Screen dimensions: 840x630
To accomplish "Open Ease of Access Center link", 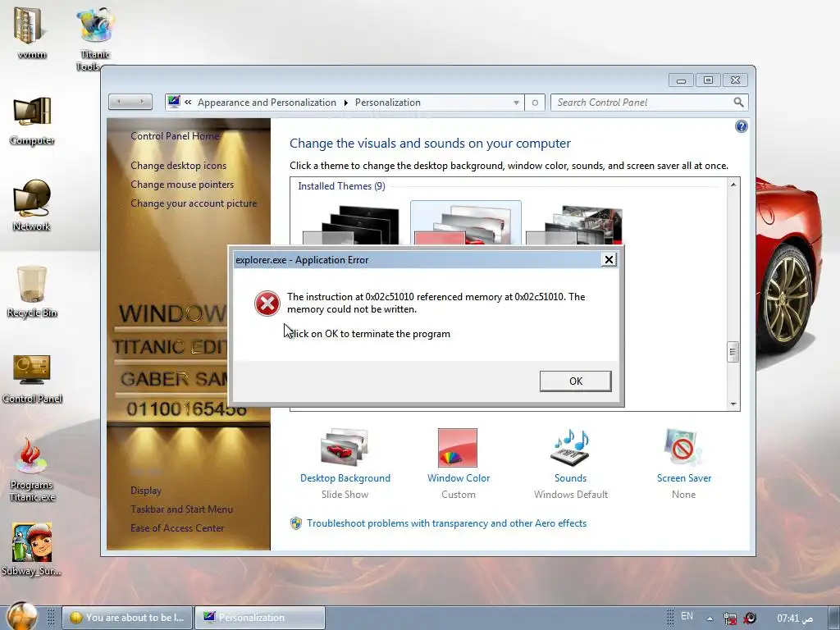I will [x=177, y=527].
